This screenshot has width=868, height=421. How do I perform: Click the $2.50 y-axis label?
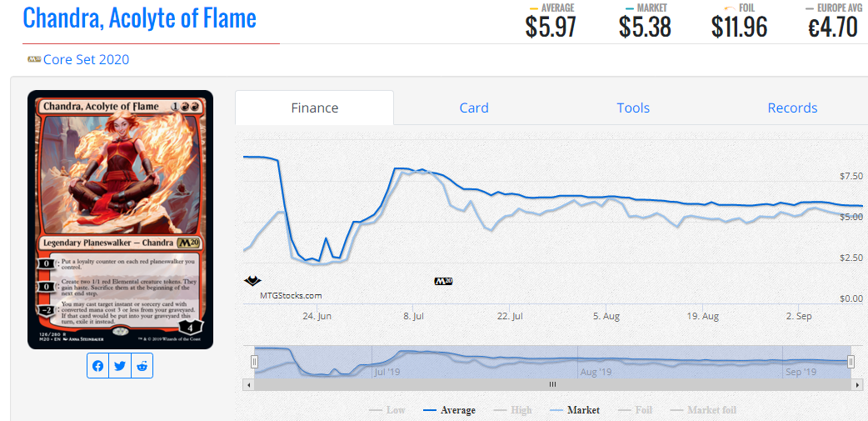coord(851,258)
